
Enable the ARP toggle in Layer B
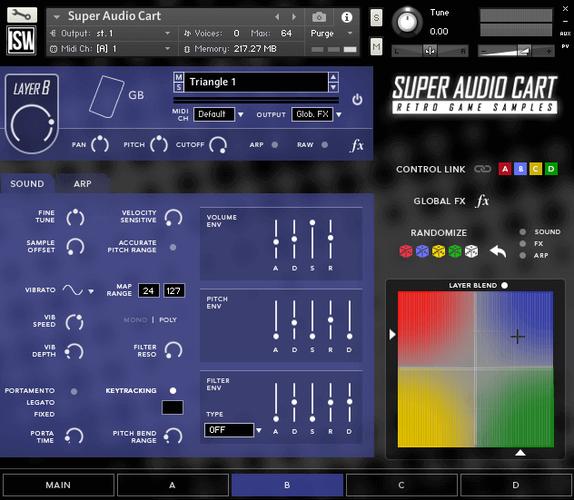pyautogui.click(x=275, y=145)
